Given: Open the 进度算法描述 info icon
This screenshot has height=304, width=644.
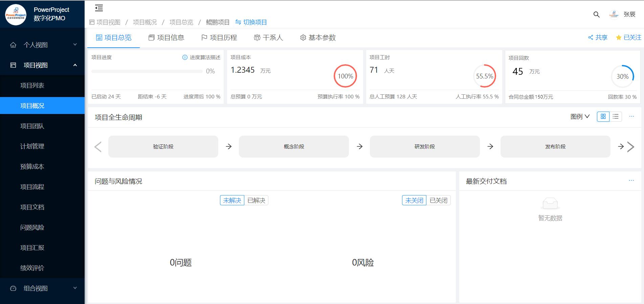Looking at the screenshot, I should pyautogui.click(x=185, y=57).
